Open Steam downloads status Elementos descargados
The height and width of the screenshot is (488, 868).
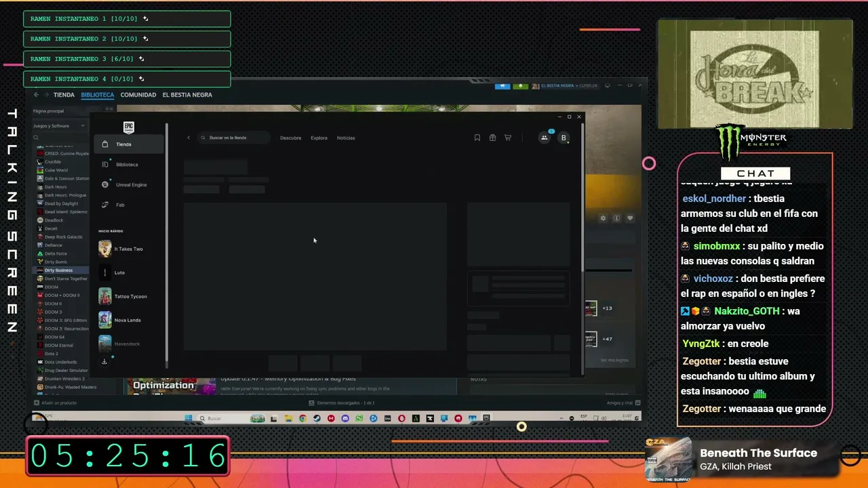click(342, 403)
